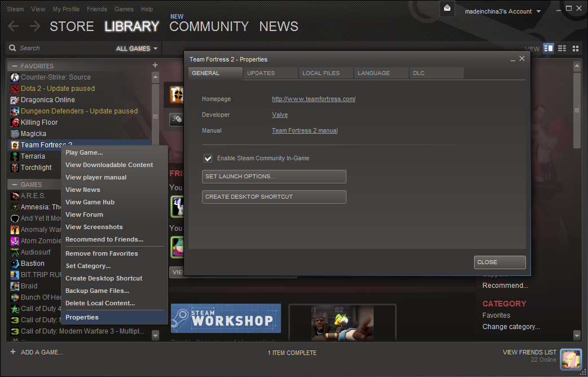Click the Dota 2 game icon
588x377 pixels.
(15, 89)
